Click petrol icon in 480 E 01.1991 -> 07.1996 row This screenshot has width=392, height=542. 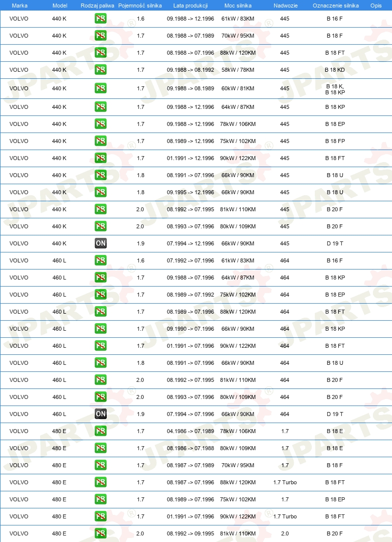click(x=100, y=516)
